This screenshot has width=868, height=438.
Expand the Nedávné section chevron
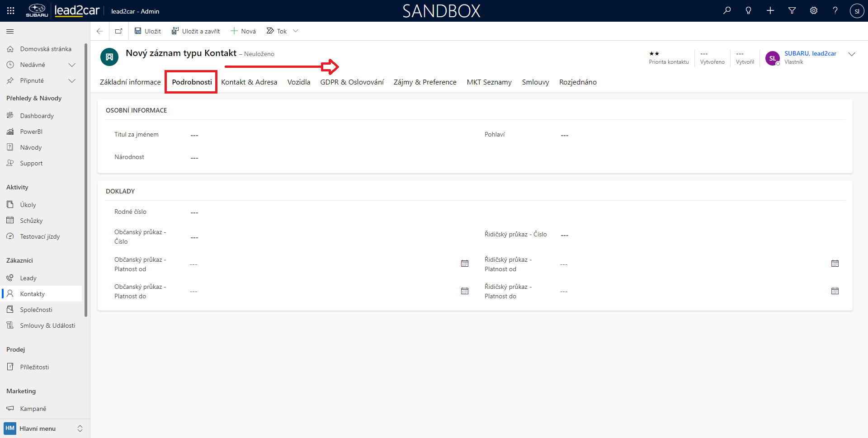click(71, 65)
